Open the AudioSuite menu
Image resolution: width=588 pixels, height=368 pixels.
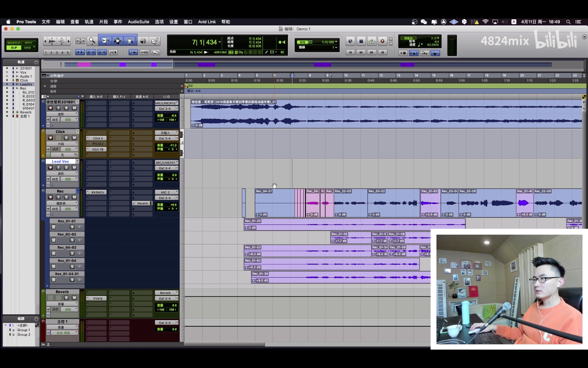tap(138, 22)
